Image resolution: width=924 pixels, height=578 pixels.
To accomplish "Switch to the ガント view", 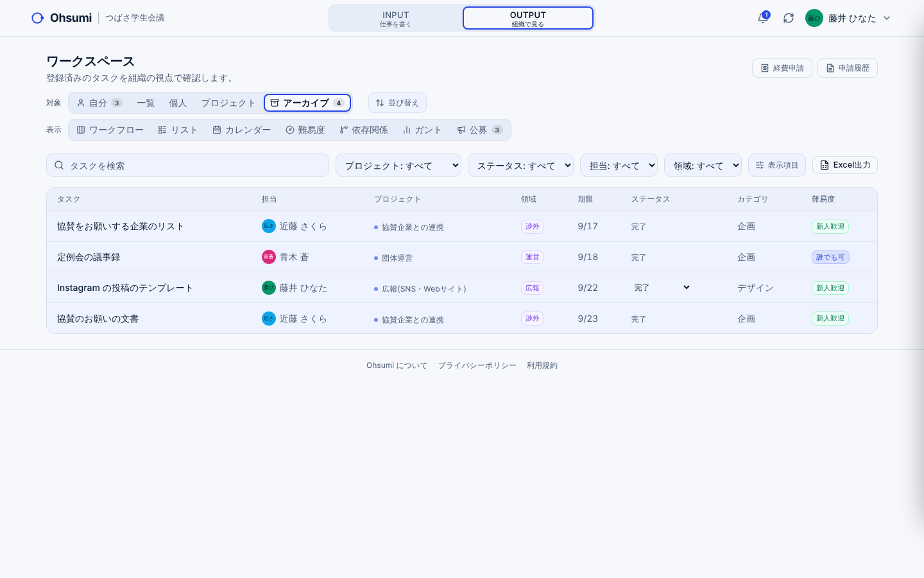I will [422, 130].
